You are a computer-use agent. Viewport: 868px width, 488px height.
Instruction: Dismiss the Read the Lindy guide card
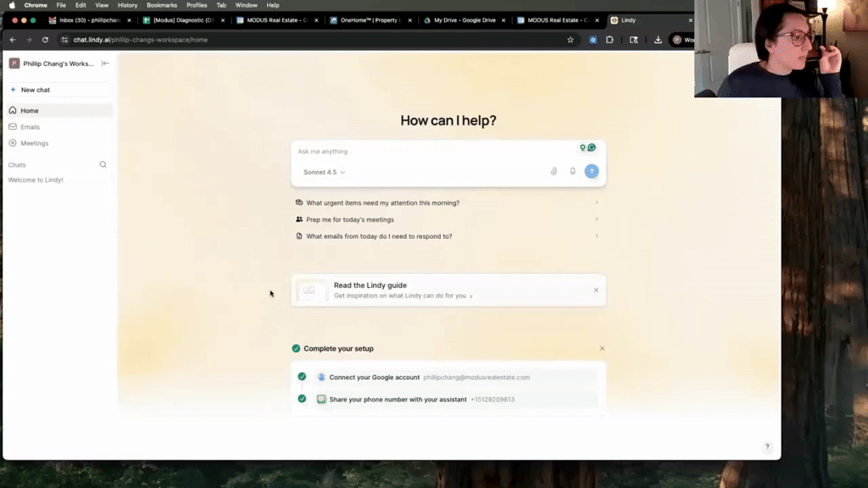(x=596, y=291)
